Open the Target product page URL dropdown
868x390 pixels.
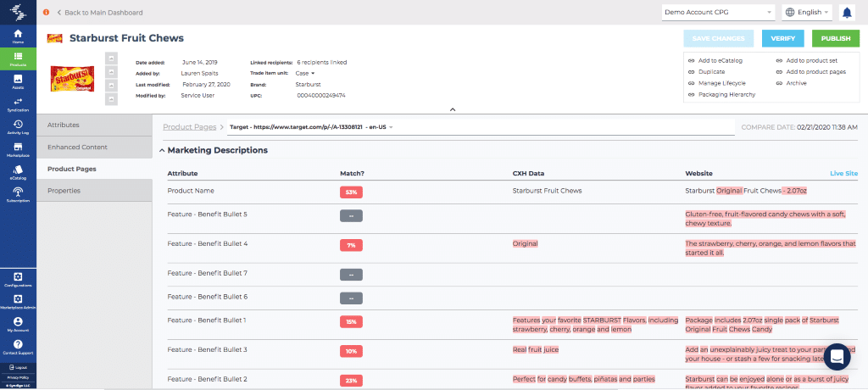coord(481,127)
